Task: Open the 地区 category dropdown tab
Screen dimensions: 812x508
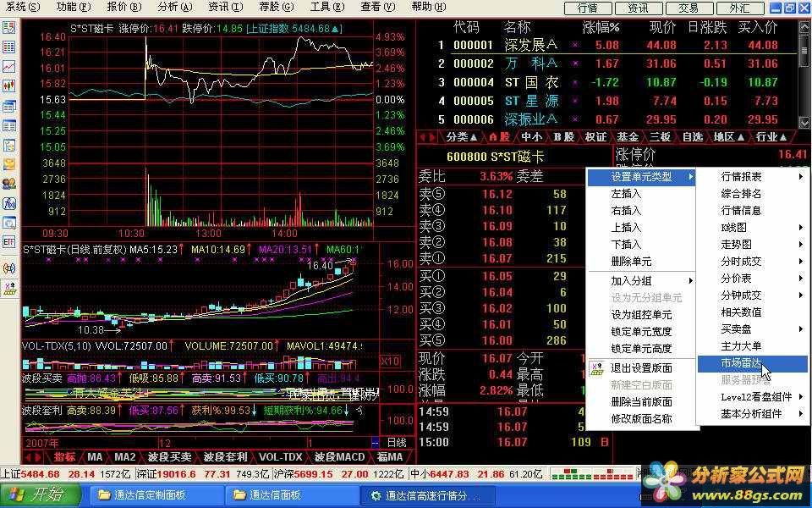Action: click(x=727, y=137)
